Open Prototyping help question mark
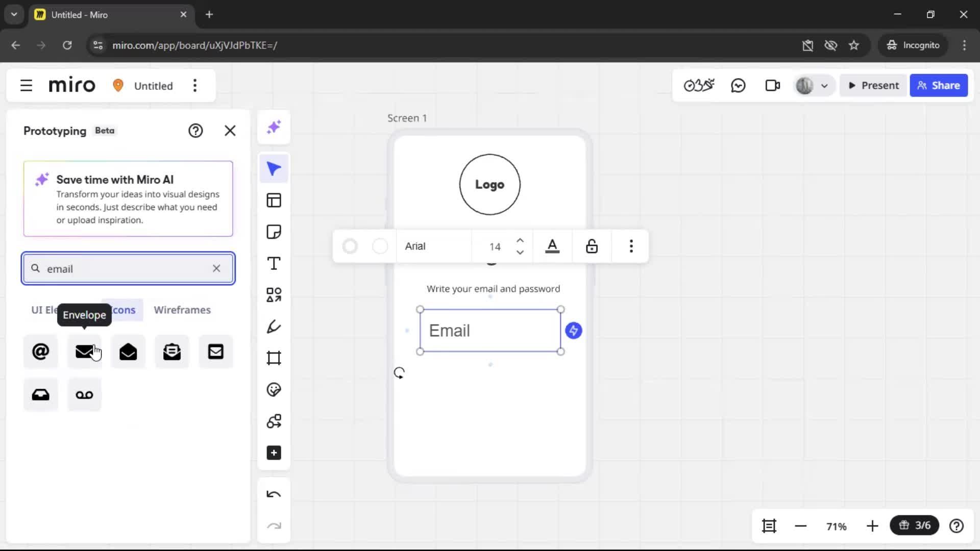The image size is (980, 551). (195, 131)
